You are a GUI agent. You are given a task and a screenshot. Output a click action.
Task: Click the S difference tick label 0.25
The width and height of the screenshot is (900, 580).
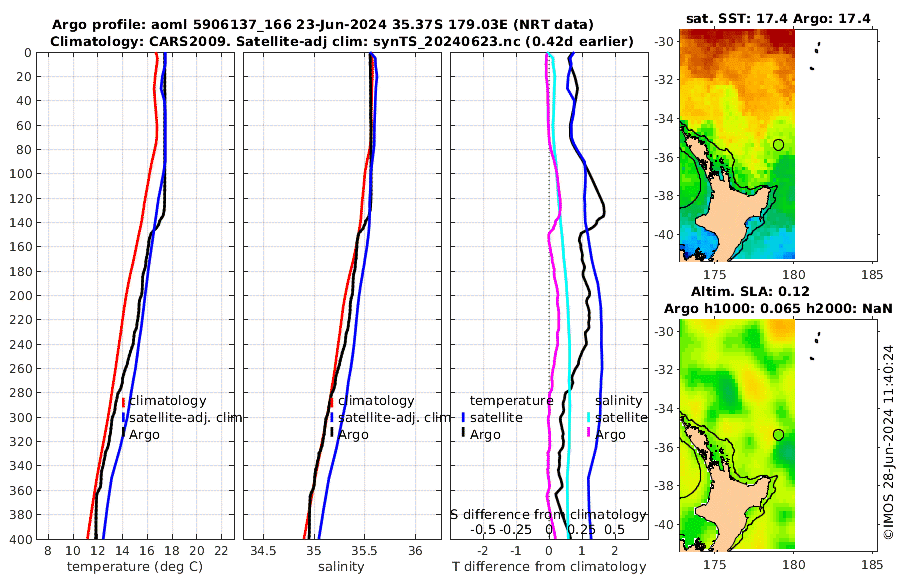pyautogui.click(x=581, y=529)
